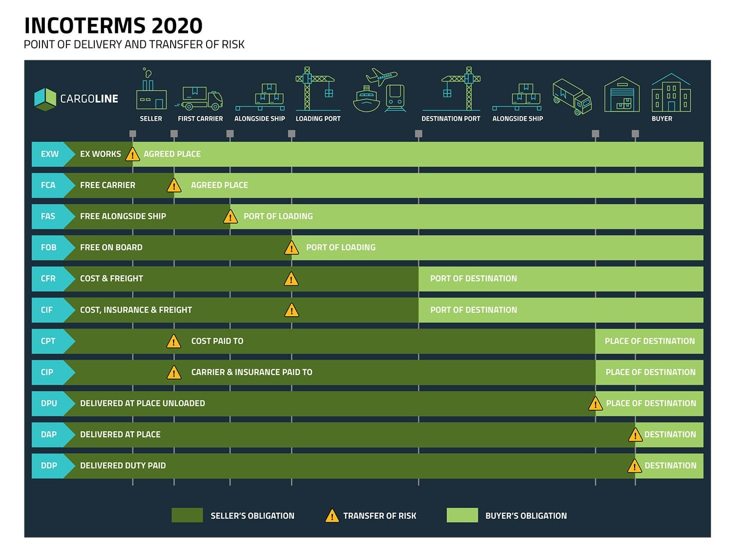Screen dimensions: 734x560
Task: Click the warning triangle in CIP row
Action: (174, 373)
